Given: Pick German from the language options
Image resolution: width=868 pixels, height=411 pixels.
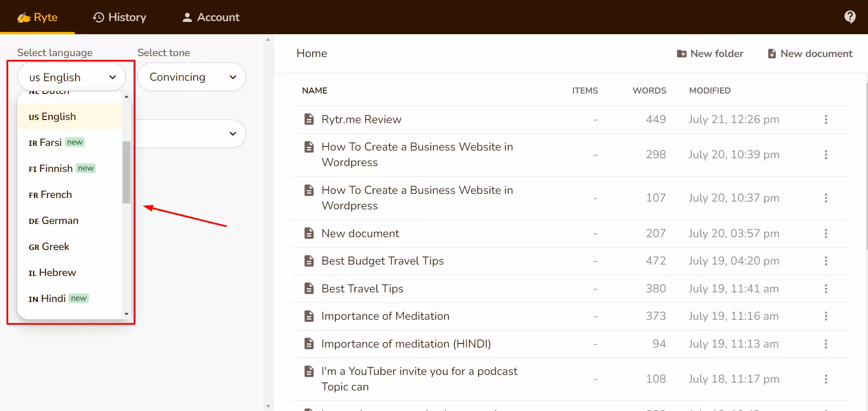Looking at the screenshot, I should 59,221.
